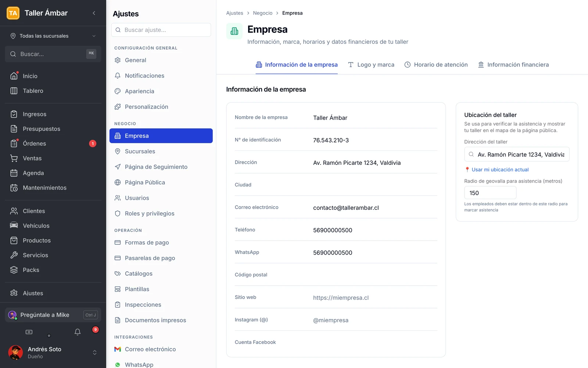The image size is (588, 368).
Task: Open Sucursales settings
Action: [x=161, y=151]
